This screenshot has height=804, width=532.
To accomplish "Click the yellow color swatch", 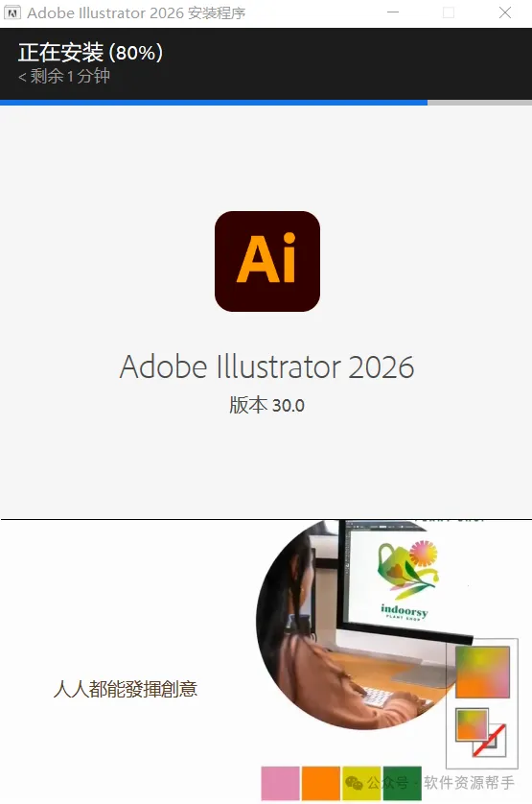I will coord(361,784).
